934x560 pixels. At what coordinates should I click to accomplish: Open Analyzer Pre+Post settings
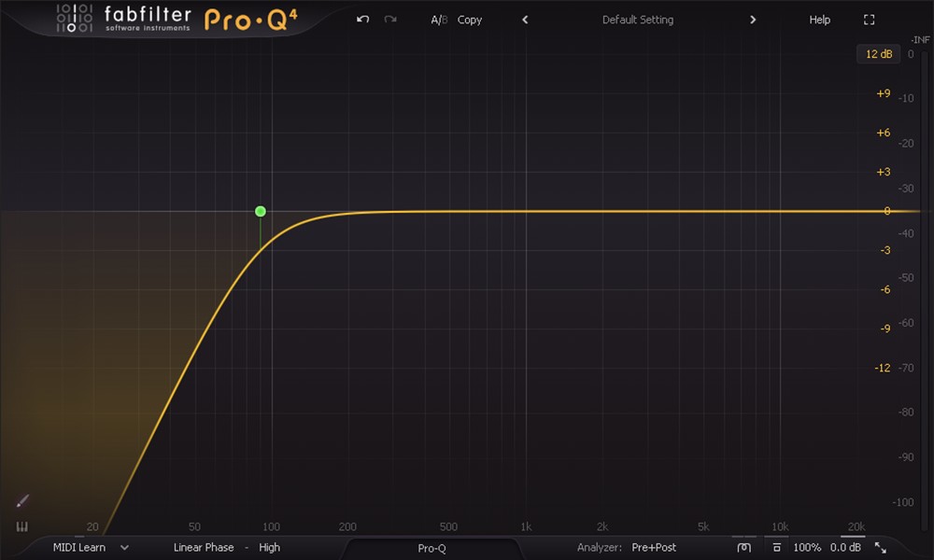coord(654,548)
